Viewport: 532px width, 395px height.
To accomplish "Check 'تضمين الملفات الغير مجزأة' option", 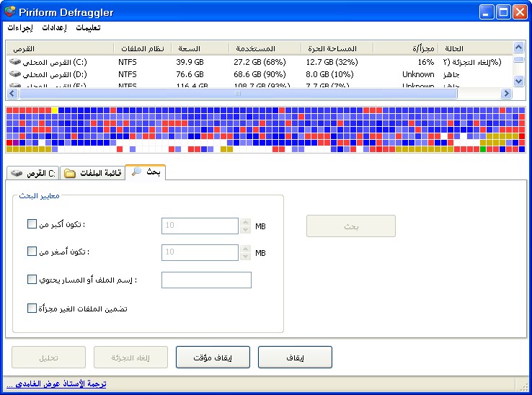I will pos(32,308).
